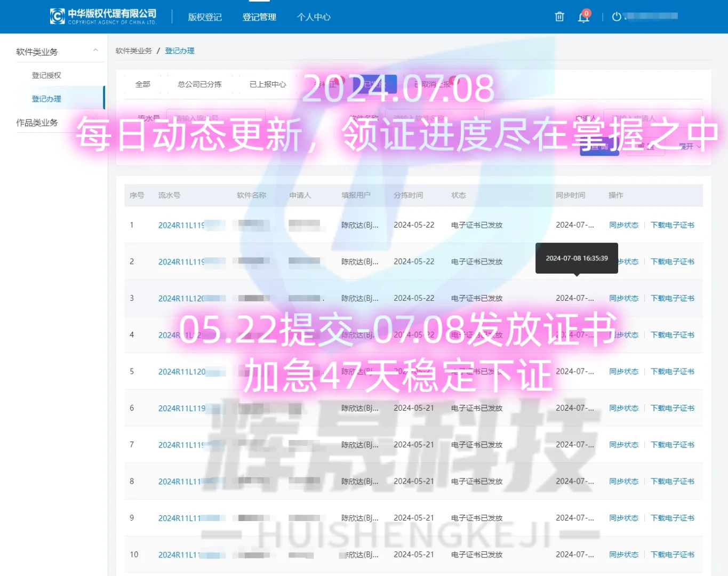This screenshot has width=728, height=576.
Task: Click the 登记办理 breadcrumb link
Action: tap(180, 51)
